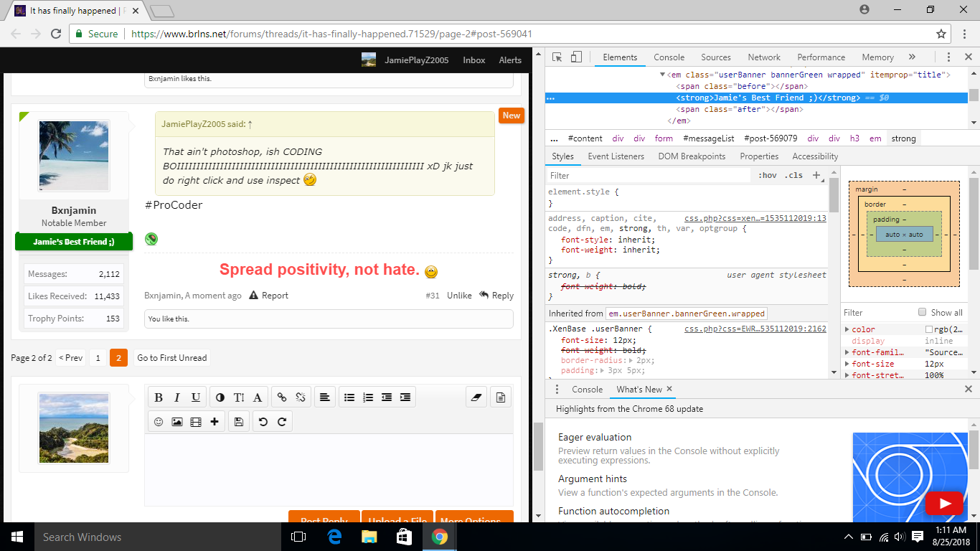Viewport: 980px width, 551px height.
Task: Select the DevTools inspect element picker
Action: (557, 57)
